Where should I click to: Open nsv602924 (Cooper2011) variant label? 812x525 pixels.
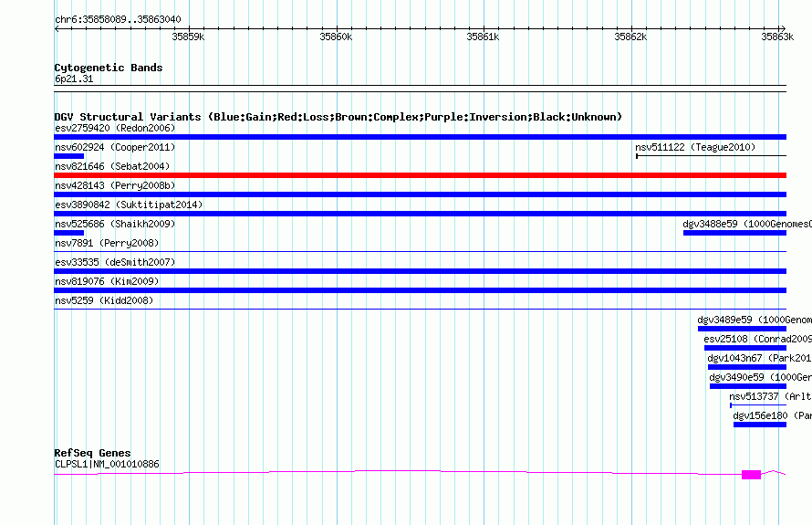coord(115,147)
